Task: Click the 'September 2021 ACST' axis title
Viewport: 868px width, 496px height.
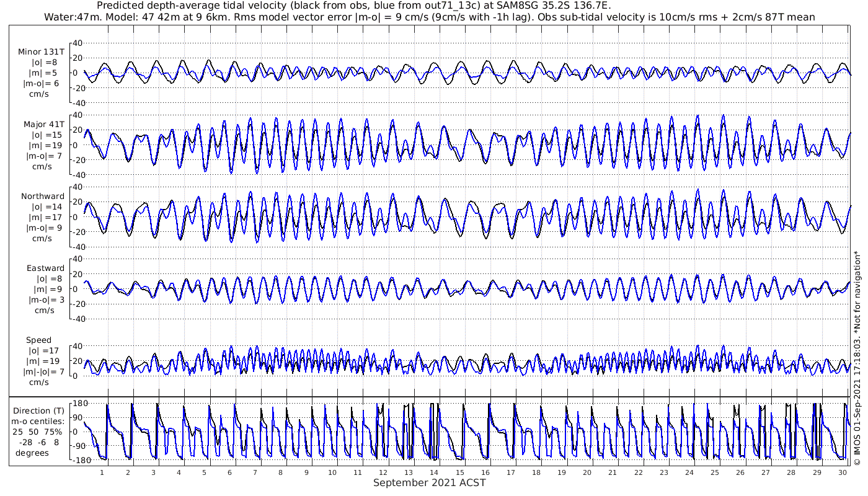Action: pyautogui.click(x=429, y=482)
